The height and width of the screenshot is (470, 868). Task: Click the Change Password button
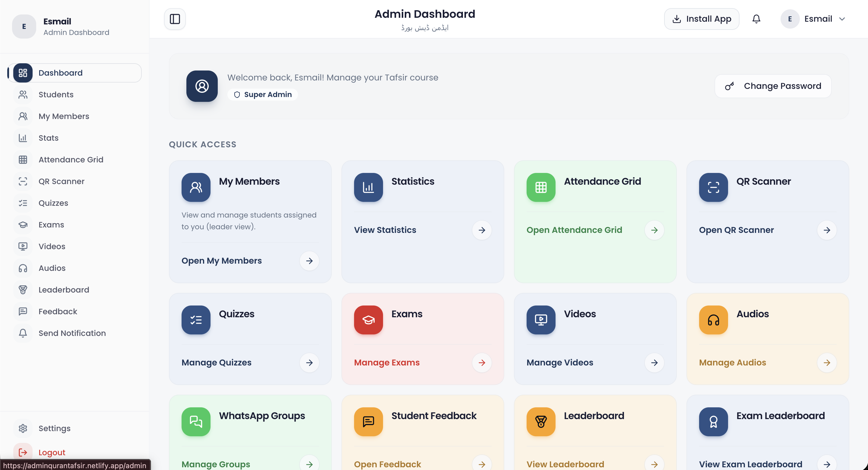tap(773, 86)
